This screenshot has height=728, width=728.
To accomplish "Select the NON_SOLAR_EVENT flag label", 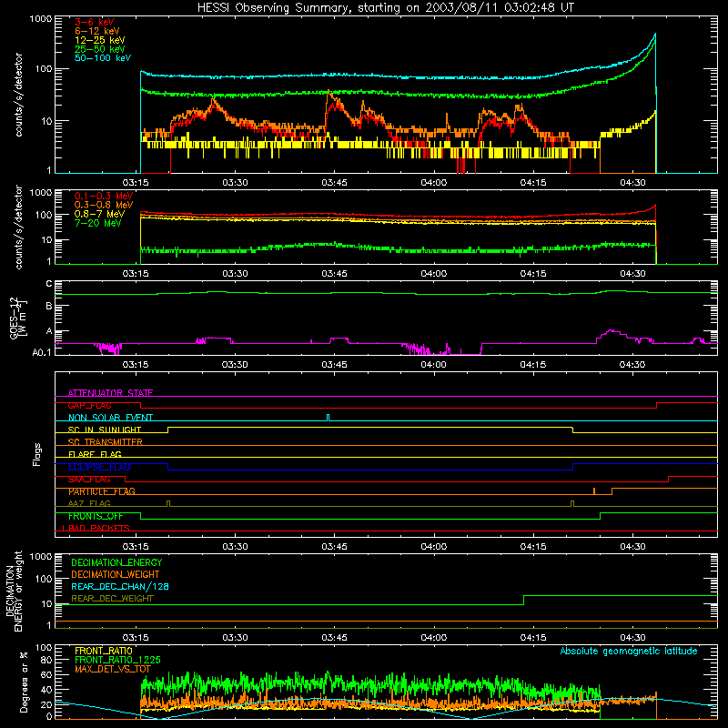I will [110, 418].
